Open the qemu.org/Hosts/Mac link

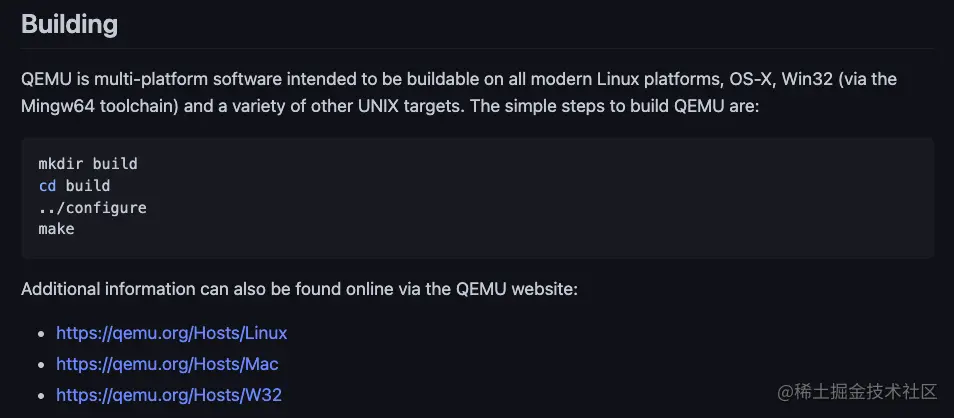point(167,364)
